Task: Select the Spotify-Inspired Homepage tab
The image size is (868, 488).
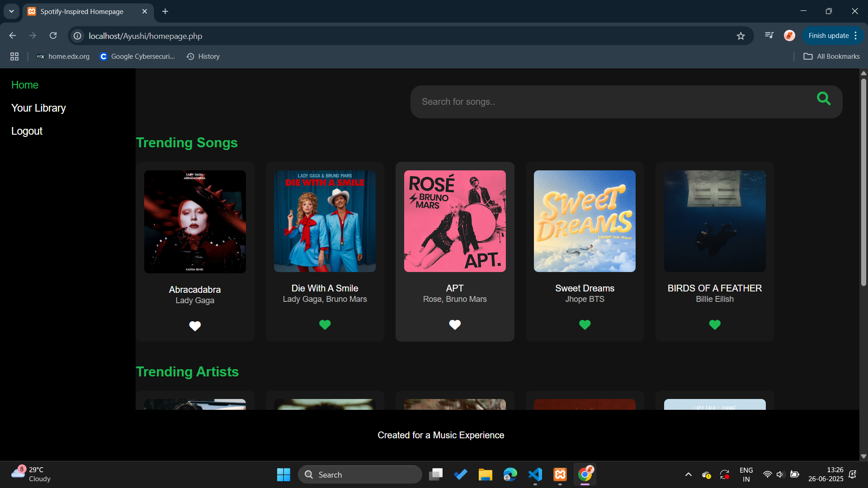Action: click(88, 12)
